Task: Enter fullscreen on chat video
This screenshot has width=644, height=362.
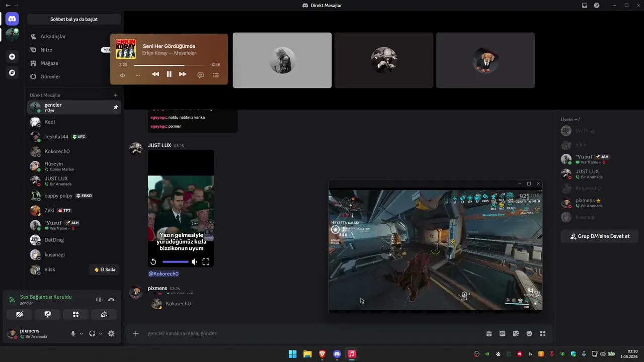Action: [x=206, y=262]
